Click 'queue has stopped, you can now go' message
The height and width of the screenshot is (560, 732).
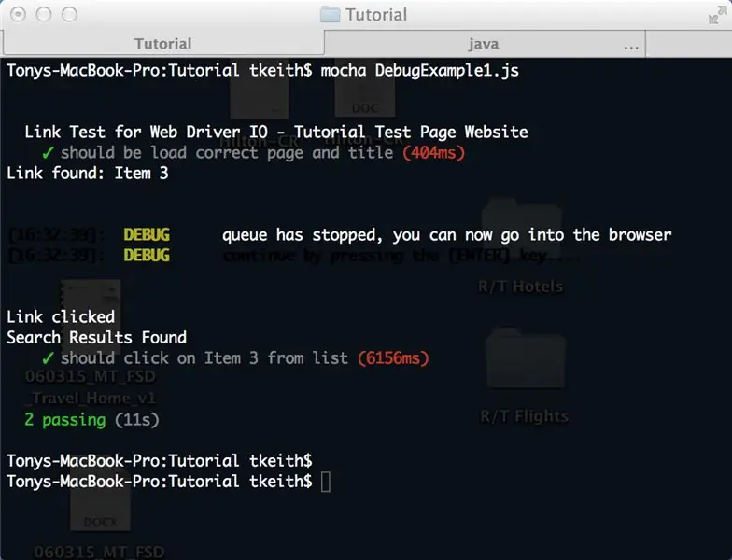(x=446, y=235)
